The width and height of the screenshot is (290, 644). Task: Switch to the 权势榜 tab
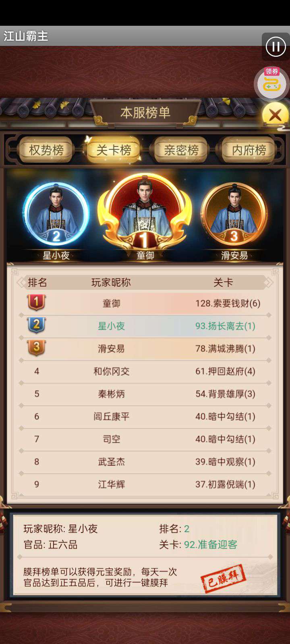point(46,150)
